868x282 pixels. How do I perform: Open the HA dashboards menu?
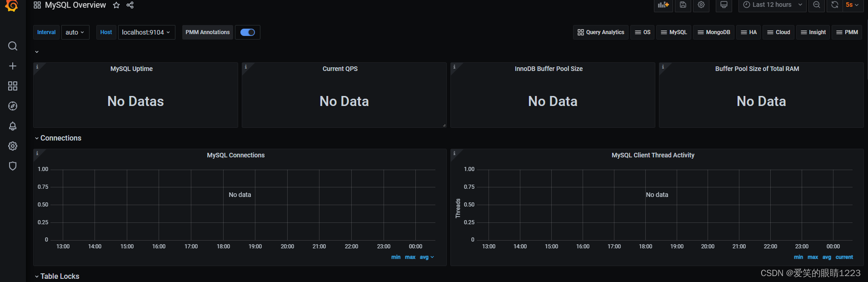(748, 32)
